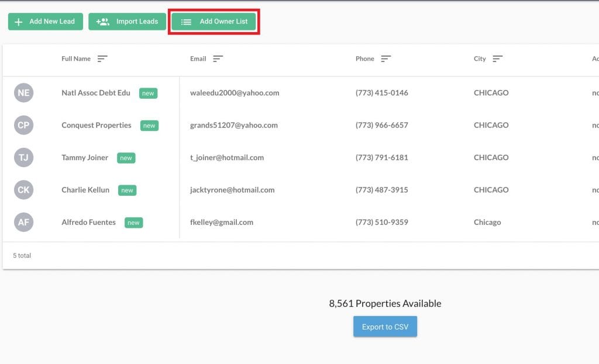This screenshot has height=364, width=599.
Task: Click the 5 total count label
Action: coord(22,255)
